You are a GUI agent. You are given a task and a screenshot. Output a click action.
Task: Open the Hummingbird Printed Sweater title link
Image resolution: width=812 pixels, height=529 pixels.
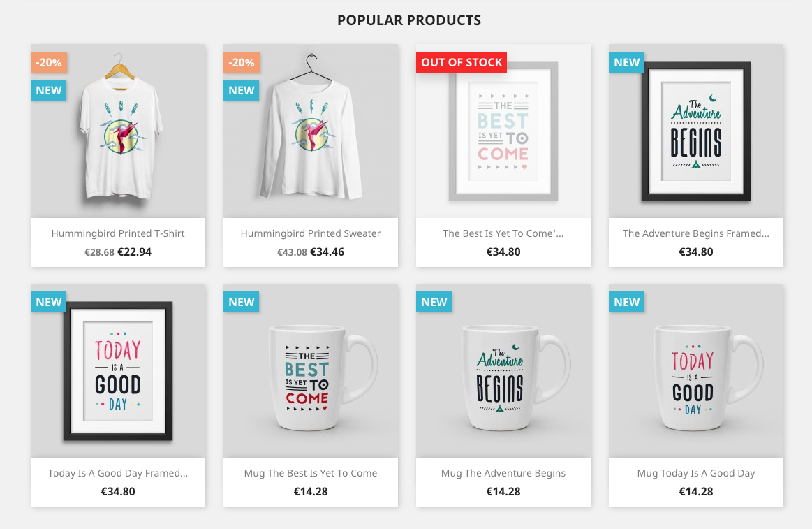click(x=311, y=233)
